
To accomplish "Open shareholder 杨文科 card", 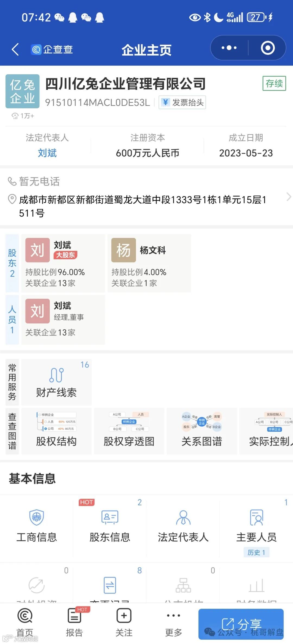I will click(x=149, y=263).
